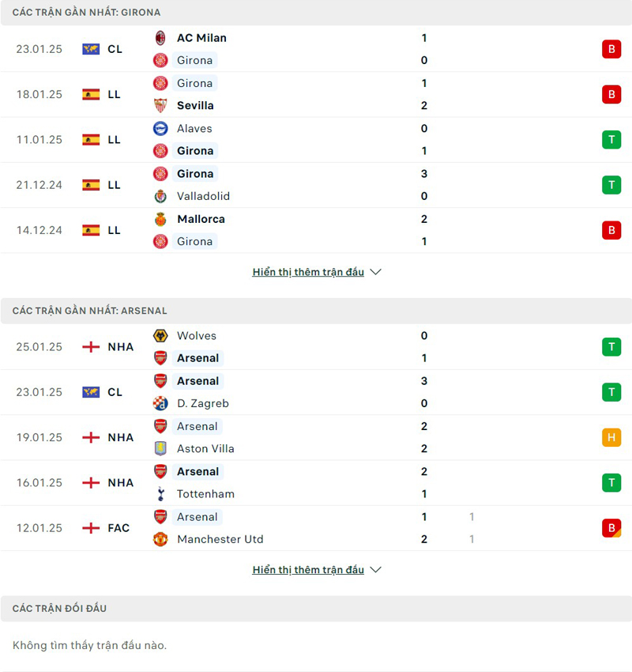Expand more Girona matches with the chevron
Screen dimensions: 632x672
click(x=375, y=271)
